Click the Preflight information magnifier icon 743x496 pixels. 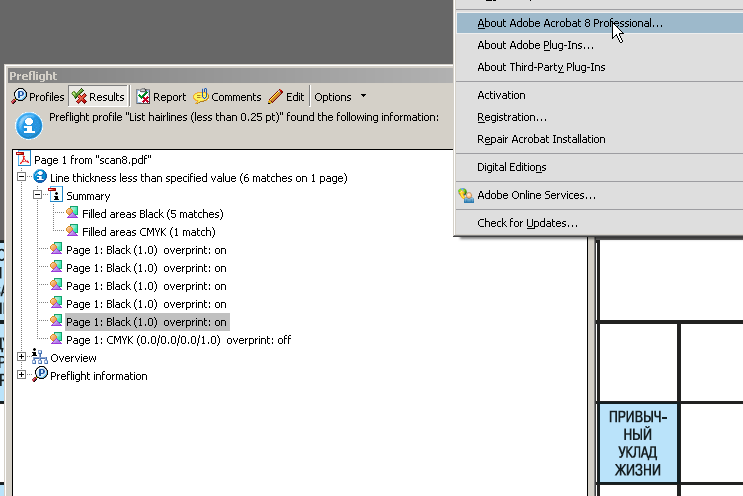(x=40, y=374)
